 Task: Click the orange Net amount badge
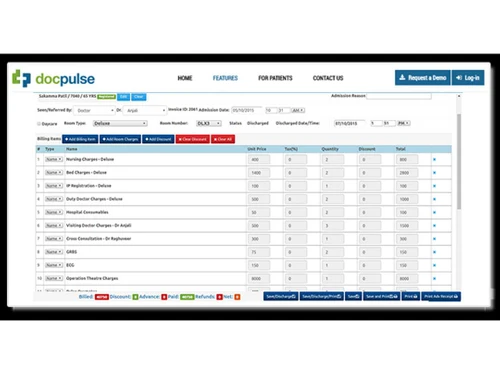tap(237, 297)
